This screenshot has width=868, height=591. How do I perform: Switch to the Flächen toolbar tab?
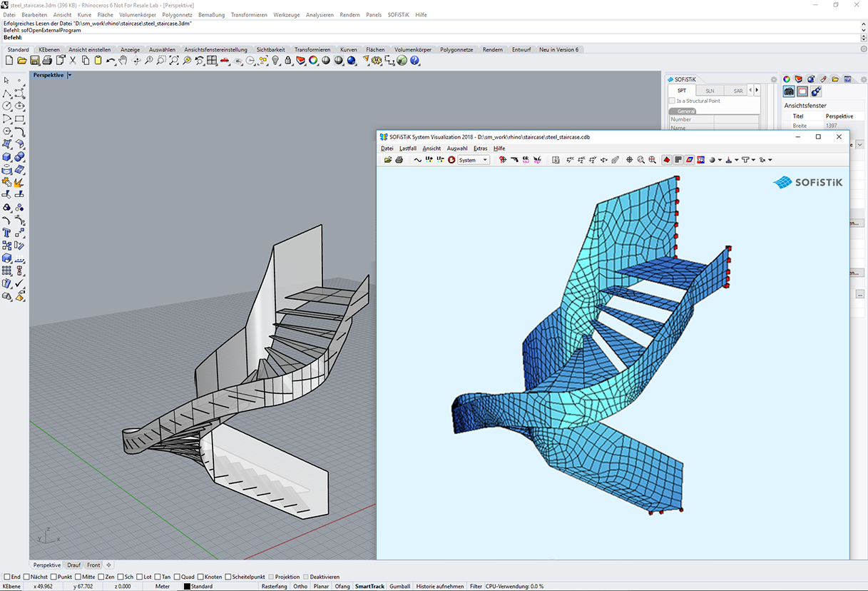(x=375, y=50)
